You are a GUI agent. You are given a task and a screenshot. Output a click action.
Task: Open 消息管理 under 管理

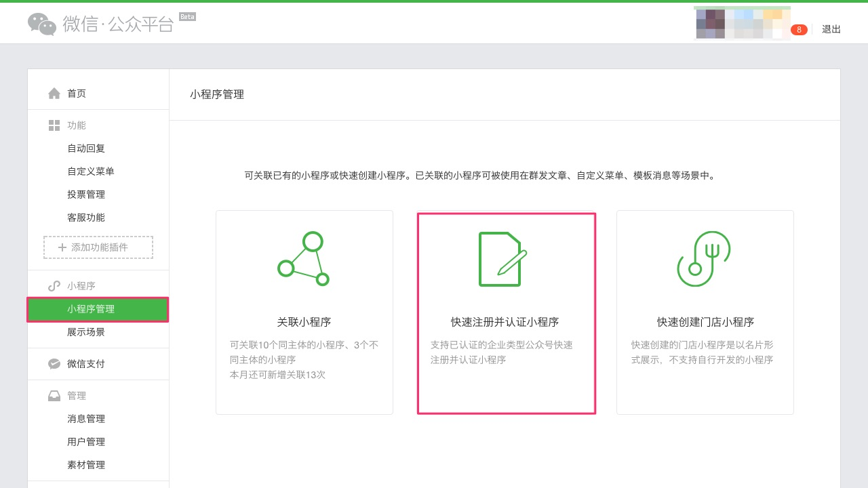click(86, 418)
